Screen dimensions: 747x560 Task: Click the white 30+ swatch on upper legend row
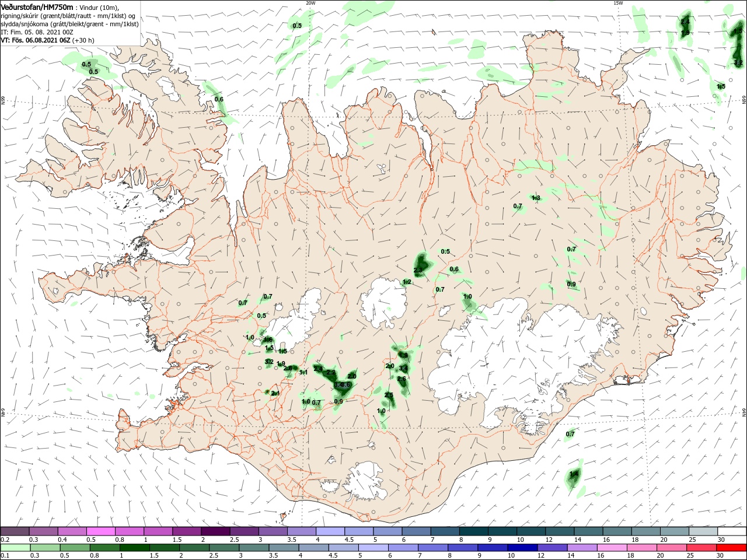tap(732, 531)
